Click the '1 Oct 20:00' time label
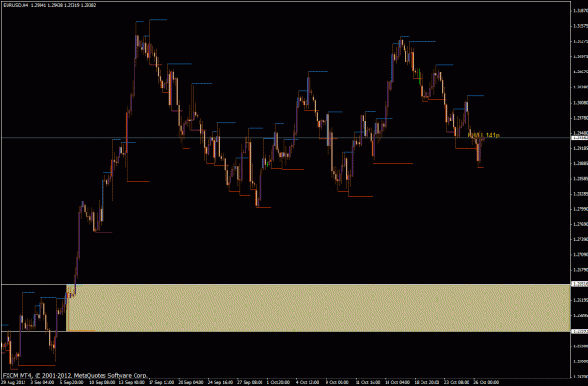Screen dimensions: 588x386 [278, 382]
